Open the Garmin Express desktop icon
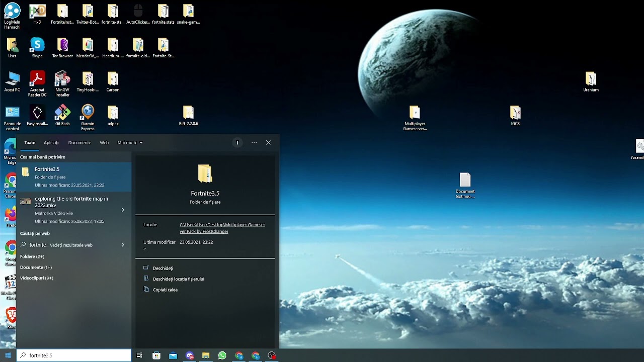The width and height of the screenshot is (644, 362). point(88,118)
